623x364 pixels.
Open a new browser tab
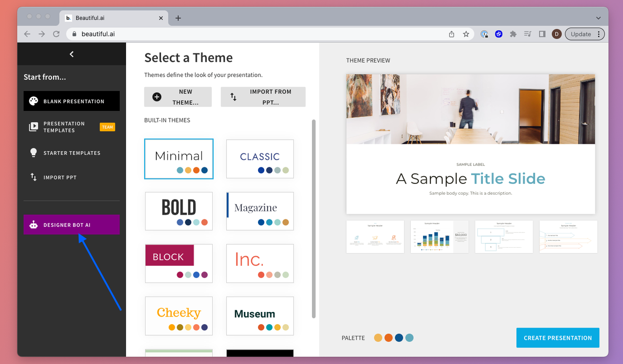pos(178,18)
